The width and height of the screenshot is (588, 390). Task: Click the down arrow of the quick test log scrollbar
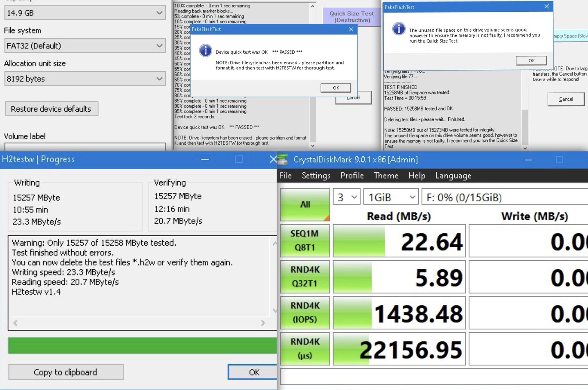[x=313, y=146]
